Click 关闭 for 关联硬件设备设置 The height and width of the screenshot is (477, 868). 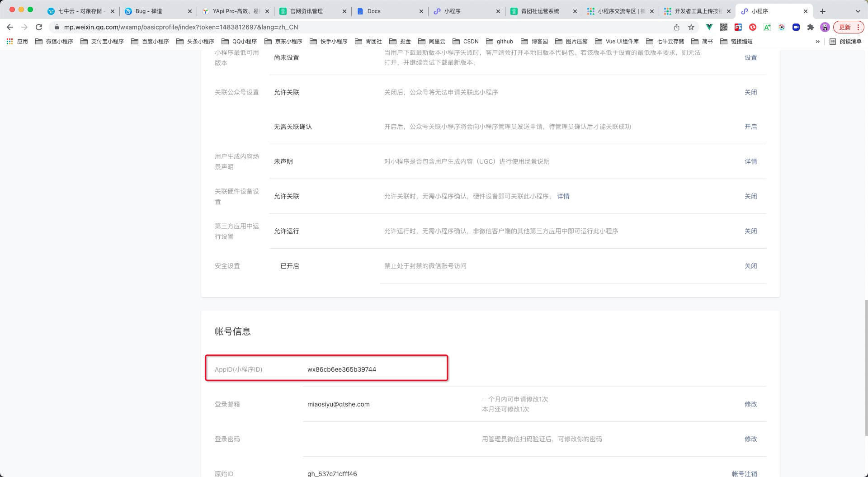pos(750,196)
